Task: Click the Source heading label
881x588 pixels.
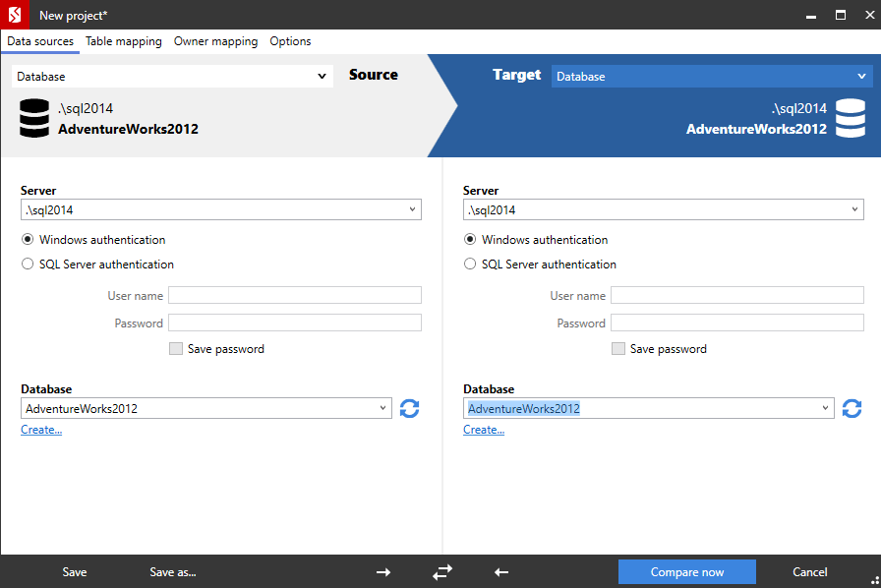Action: (373, 75)
